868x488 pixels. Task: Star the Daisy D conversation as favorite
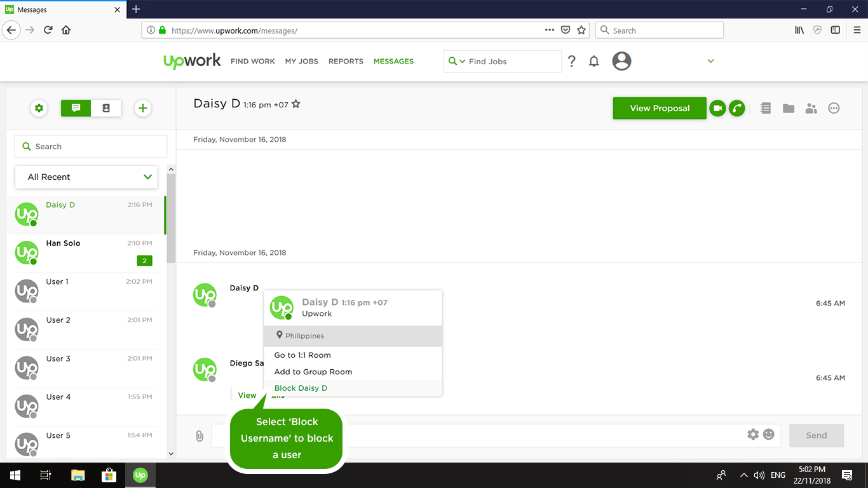(295, 104)
